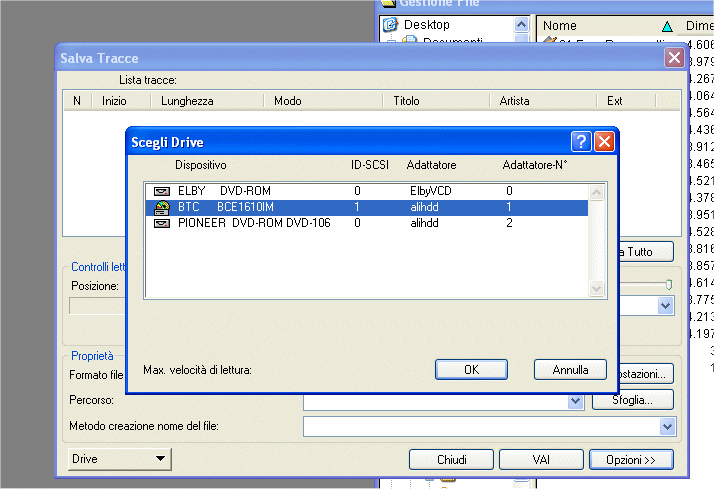Open the Percorso path dropdown
The height and width of the screenshot is (489, 714).
(x=575, y=400)
